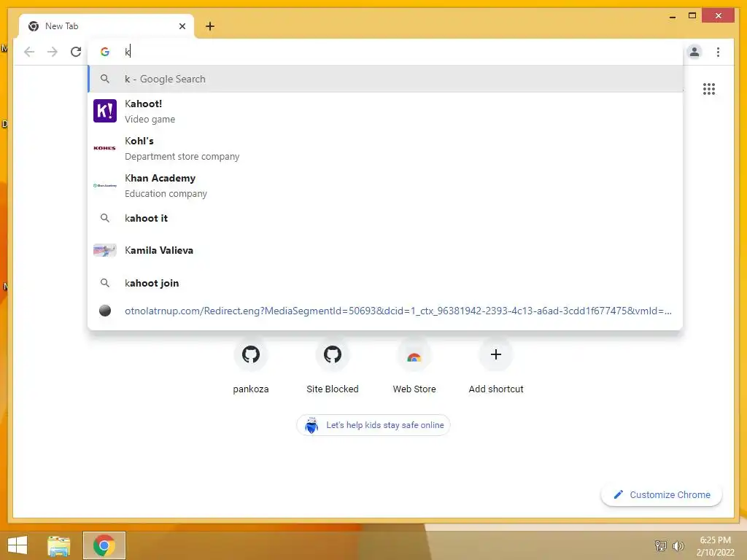Click the network tray icon

point(661,545)
